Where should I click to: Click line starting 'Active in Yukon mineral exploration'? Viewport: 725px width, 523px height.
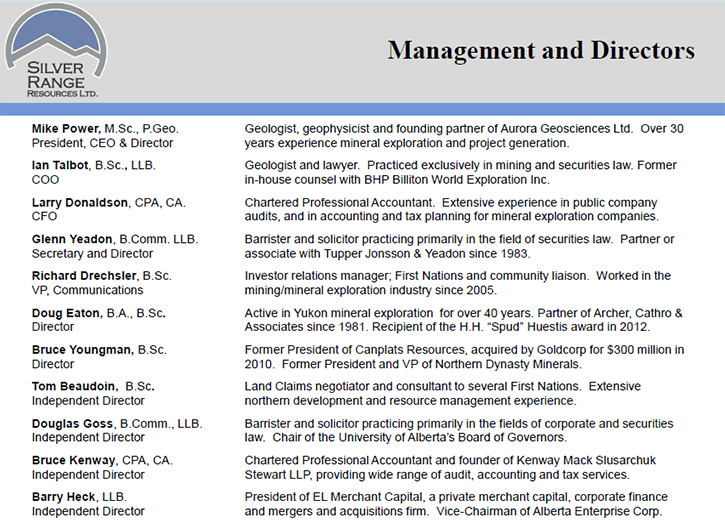[x=463, y=313]
